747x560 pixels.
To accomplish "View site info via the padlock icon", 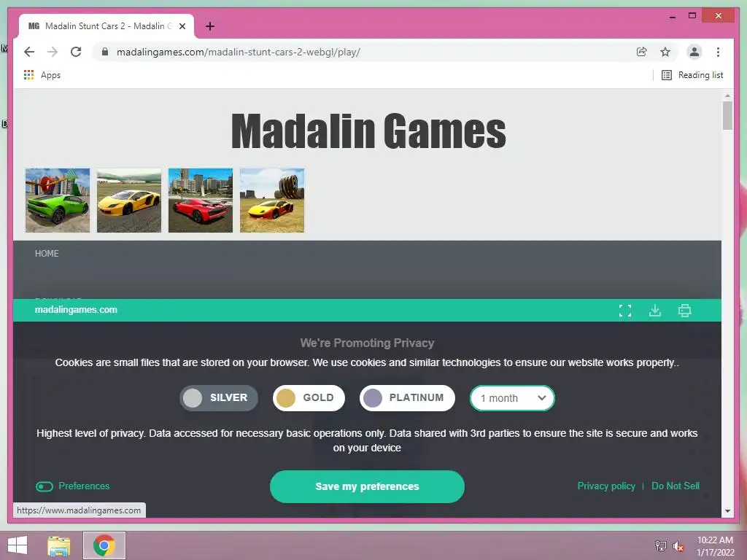I will (105, 52).
